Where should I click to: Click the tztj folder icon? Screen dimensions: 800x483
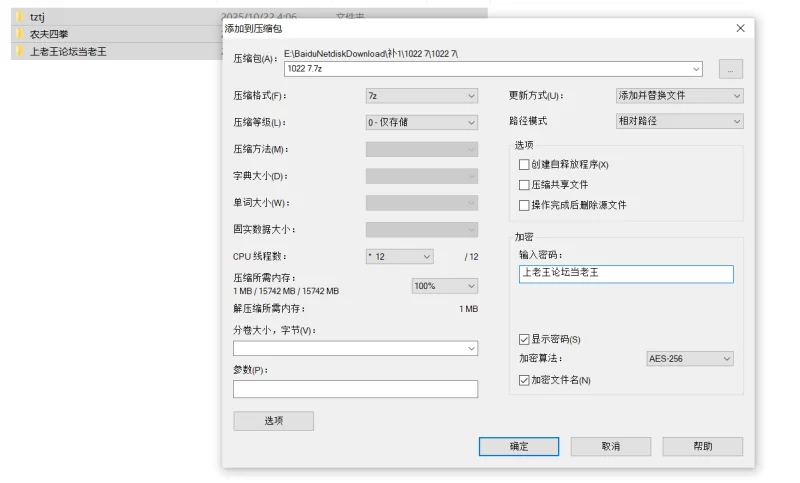click(x=19, y=16)
